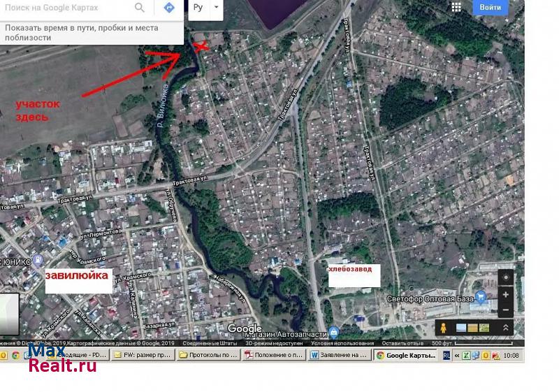Image resolution: width=559 pixels, height=392 pixels.
Task: Click the search magnifier icon
Action: [140, 8]
